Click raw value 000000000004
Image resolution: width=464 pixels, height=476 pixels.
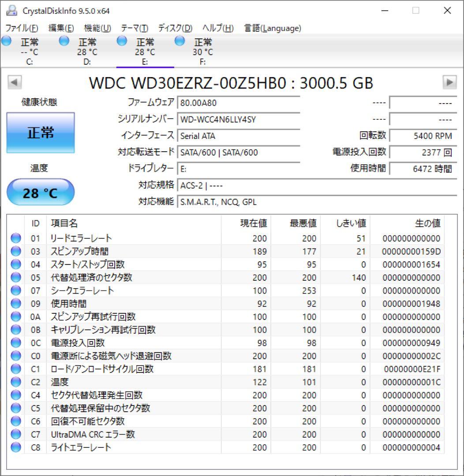point(411,447)
